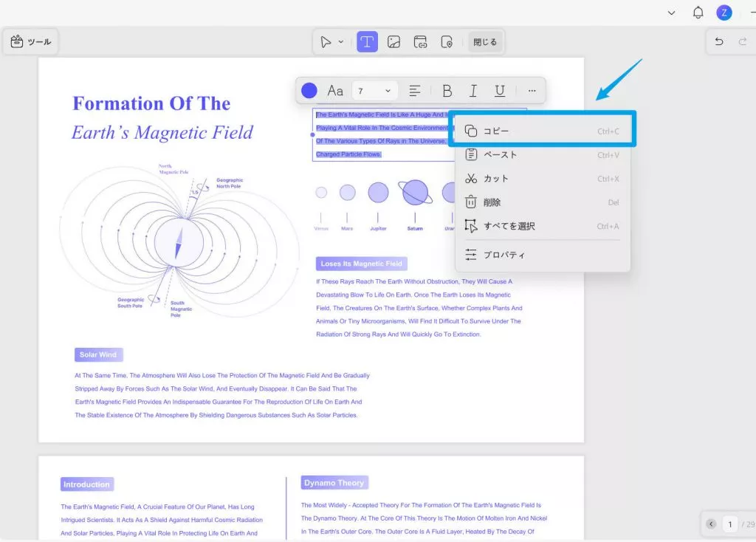Select the pointer selection tool
Image resolution: width=756 pixels, height=542 pixels.
click(326, 42)
